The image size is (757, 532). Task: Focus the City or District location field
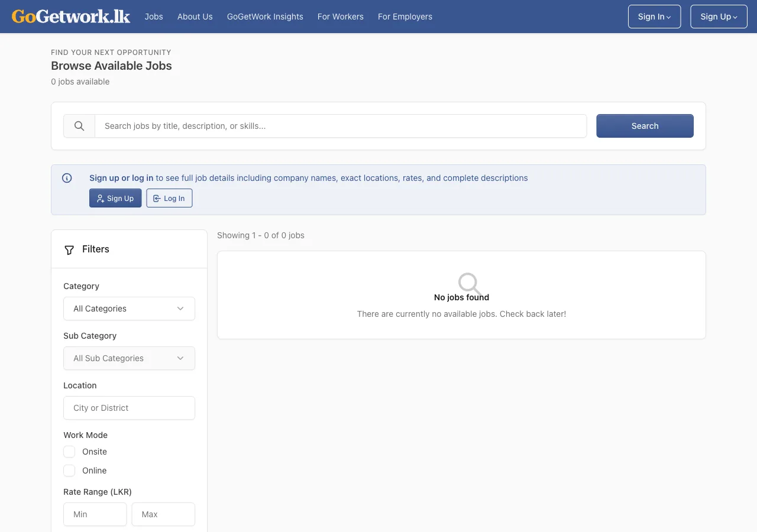(x=129, y=408)
